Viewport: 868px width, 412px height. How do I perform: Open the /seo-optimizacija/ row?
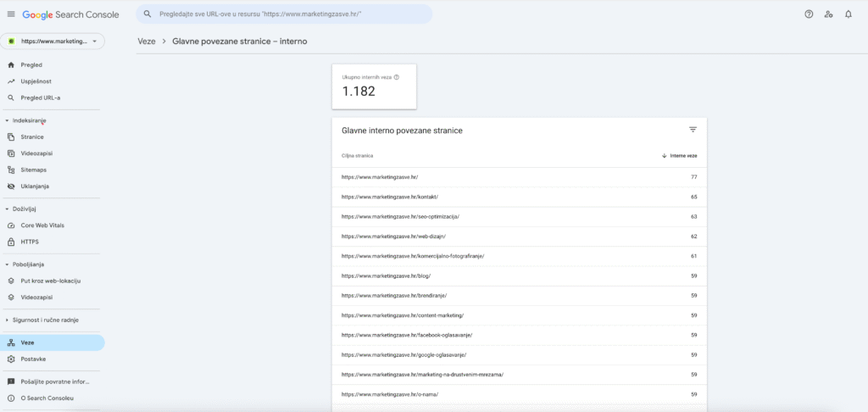(400, 217)
